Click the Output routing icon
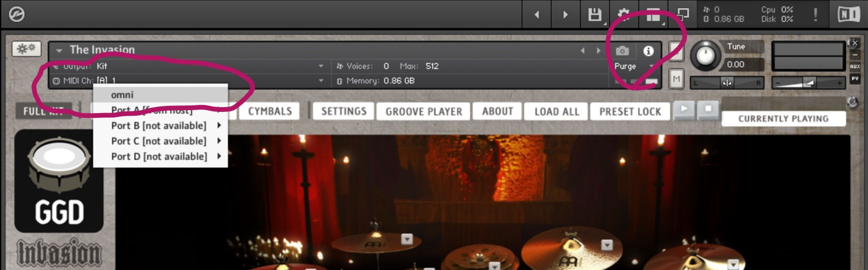Screen dimensions: 868x270 [56, 66]
